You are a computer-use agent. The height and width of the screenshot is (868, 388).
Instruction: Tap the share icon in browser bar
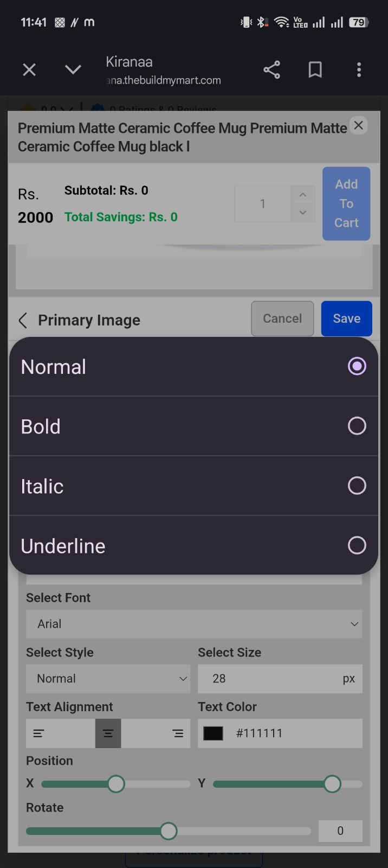[271, 69]
